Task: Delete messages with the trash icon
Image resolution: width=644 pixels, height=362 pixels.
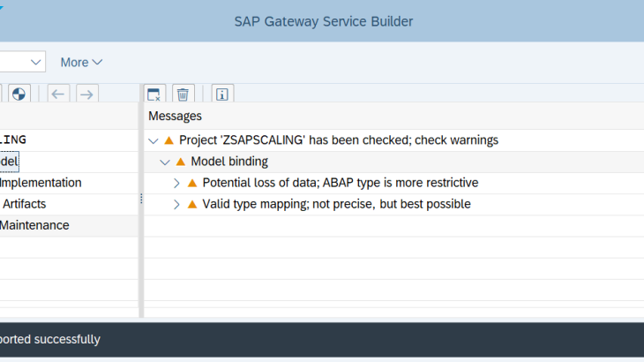Action: 183,94
